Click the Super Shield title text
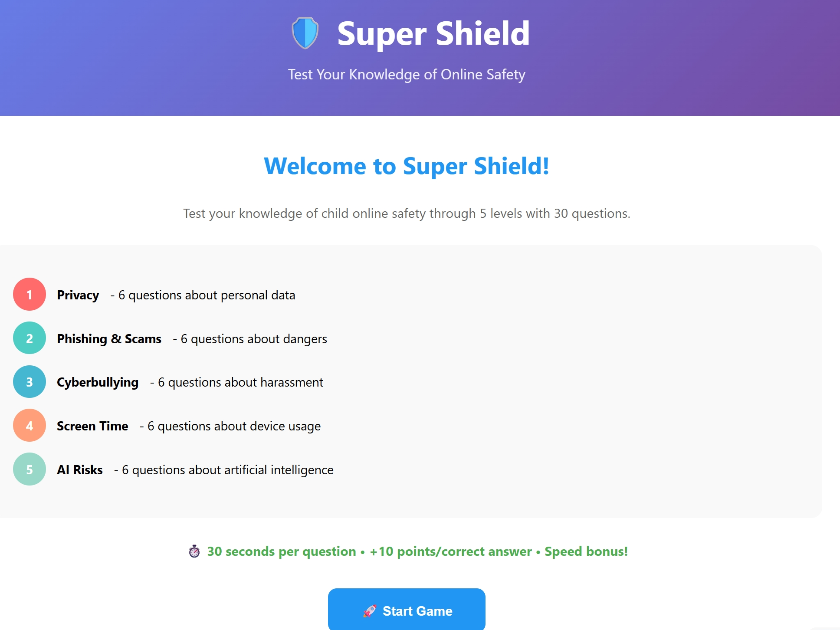The width and height of the screenshot is (840, 630). (x=433, y=33)
